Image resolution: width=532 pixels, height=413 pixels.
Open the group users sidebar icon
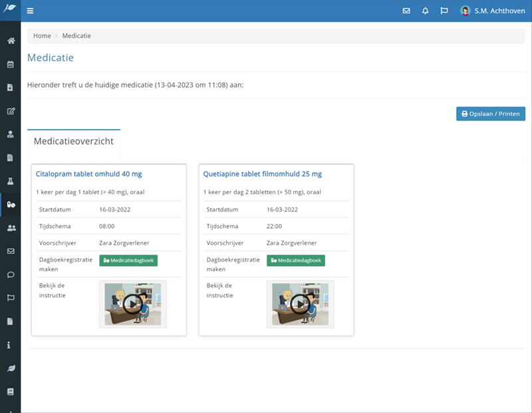tap(11, 228)
